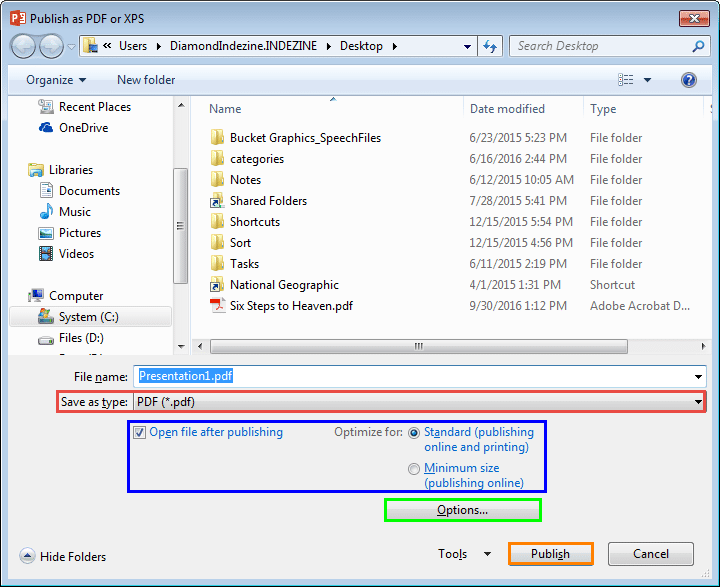Select the Shortcuts folder icon
The height and width of the screenshot is (587, 720).
point(217,221)
